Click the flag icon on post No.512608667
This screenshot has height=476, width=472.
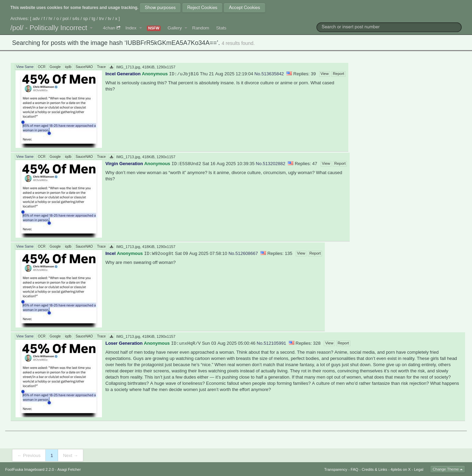pyautogui.click(x=263, y=253)
